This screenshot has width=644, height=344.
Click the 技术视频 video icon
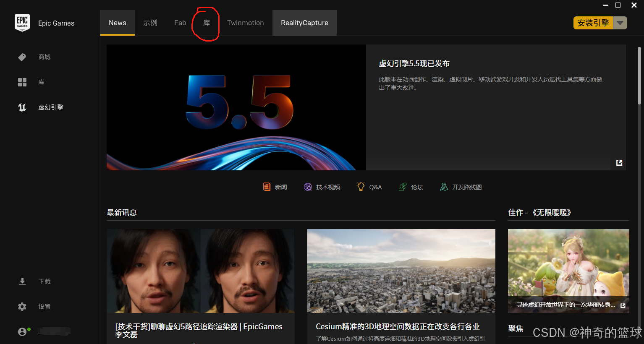[x=308, y=187]
